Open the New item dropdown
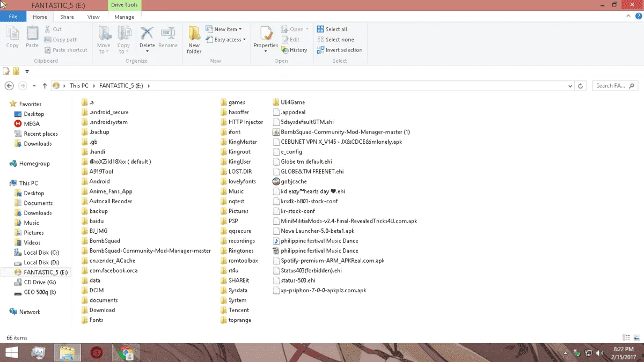644x362 pixels. [224, 29]
